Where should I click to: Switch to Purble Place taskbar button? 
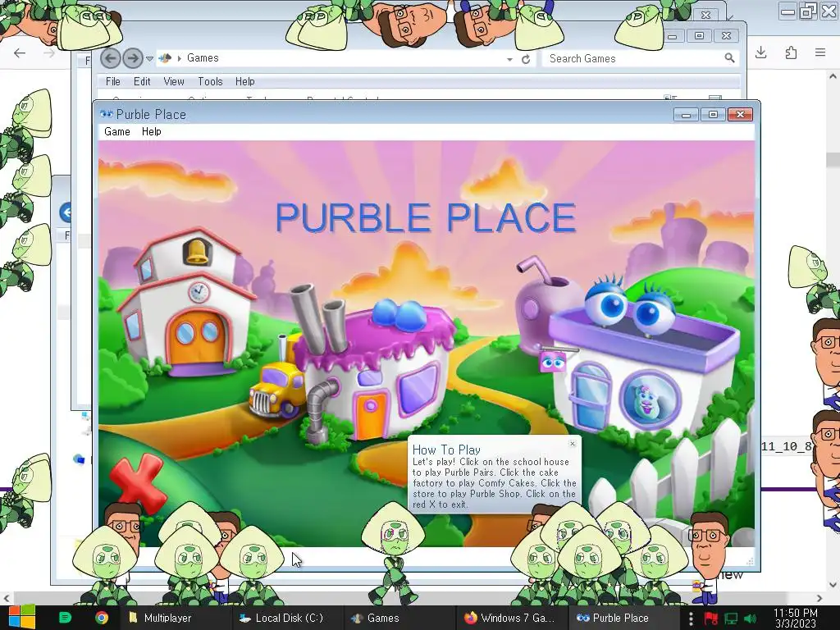pos(623,618)
